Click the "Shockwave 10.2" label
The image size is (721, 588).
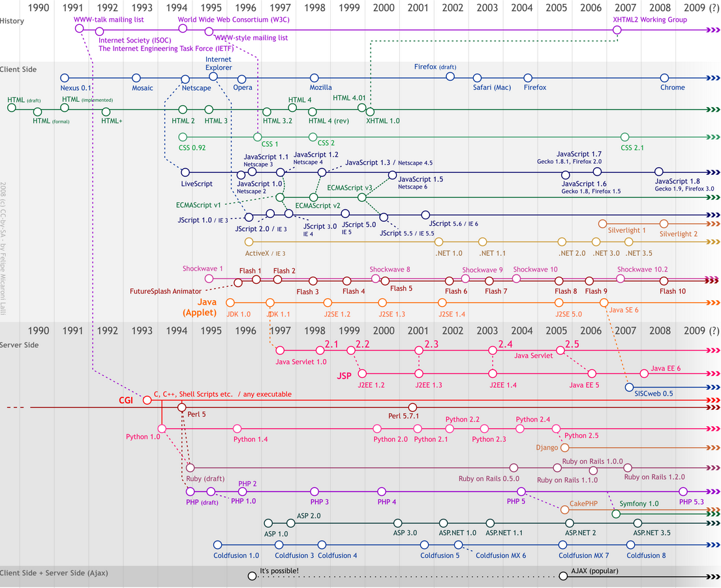[x=642, y=270]
